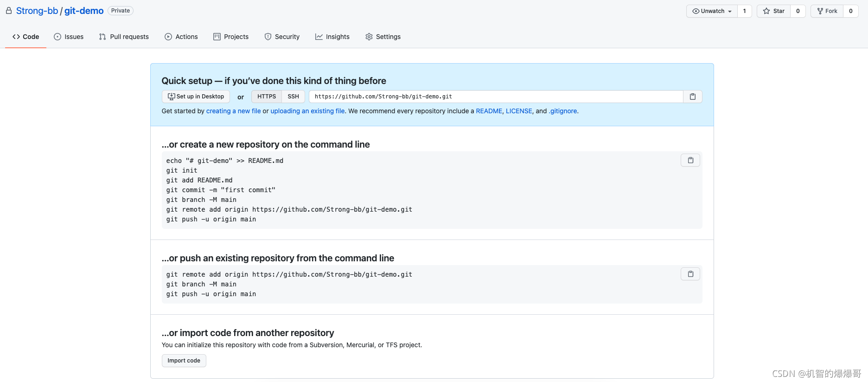Image resolution: width=868 pixels, height=382 pixels.
Task: Click the repository URL text field
Action: pos(496,97)
